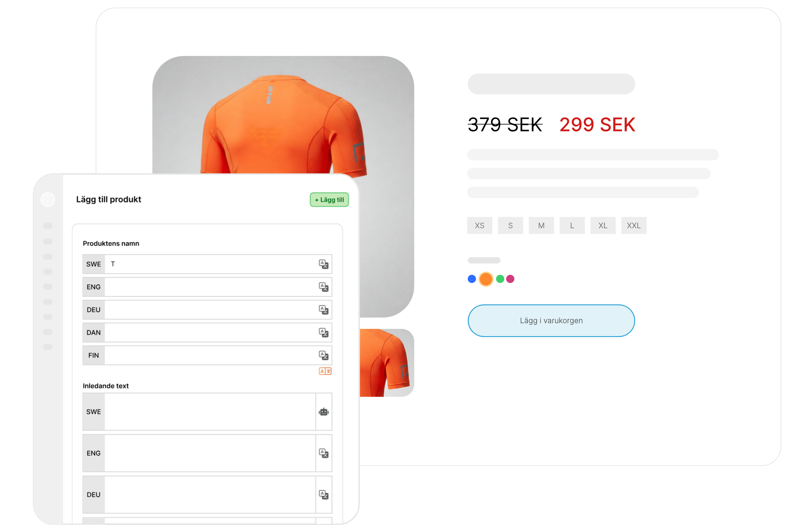Click the green '+ Lägg till' button
The image size is (797, 532).
(329, 200)
